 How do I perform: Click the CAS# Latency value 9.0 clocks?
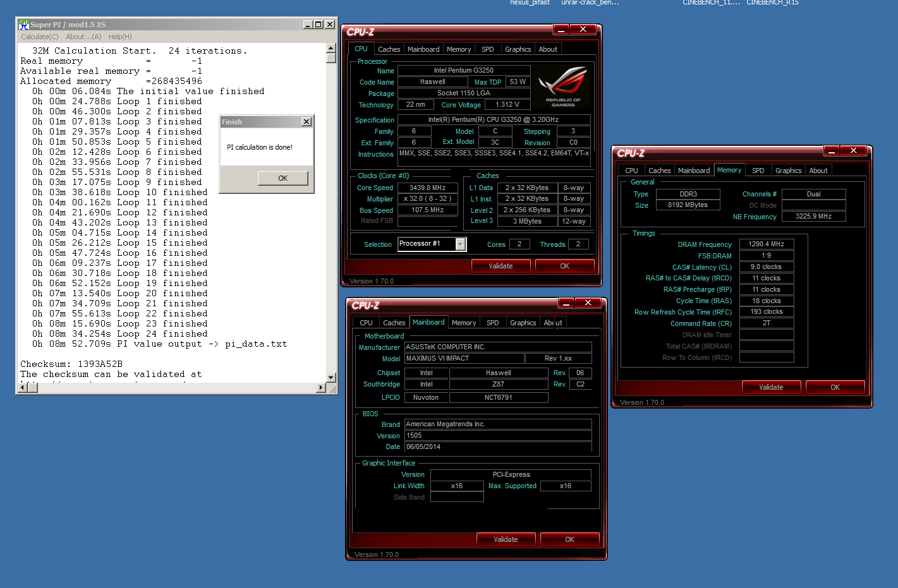(767, 267)
